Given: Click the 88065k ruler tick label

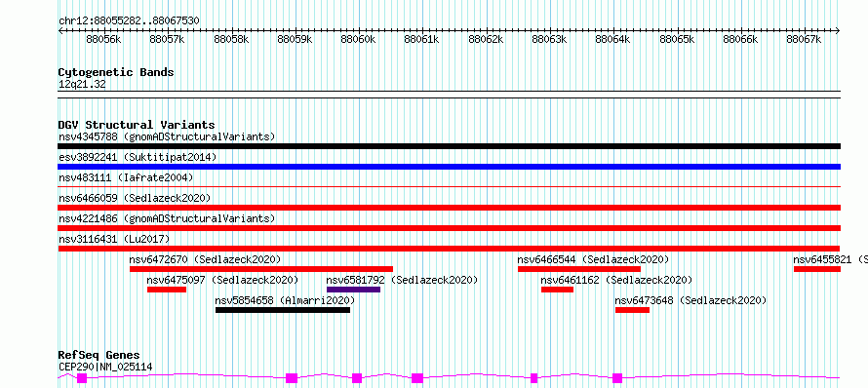Looking at the screenshot, I should (678, 39).
